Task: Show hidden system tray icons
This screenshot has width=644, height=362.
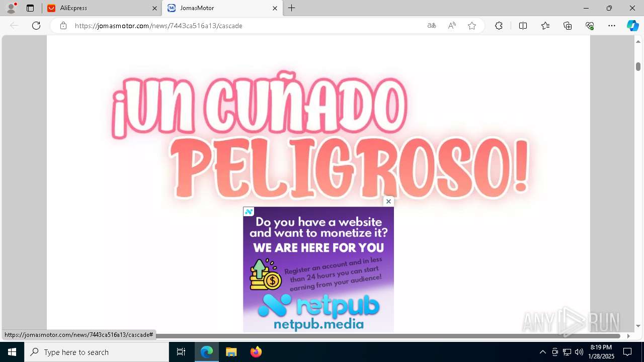Action: pos(542,352)
